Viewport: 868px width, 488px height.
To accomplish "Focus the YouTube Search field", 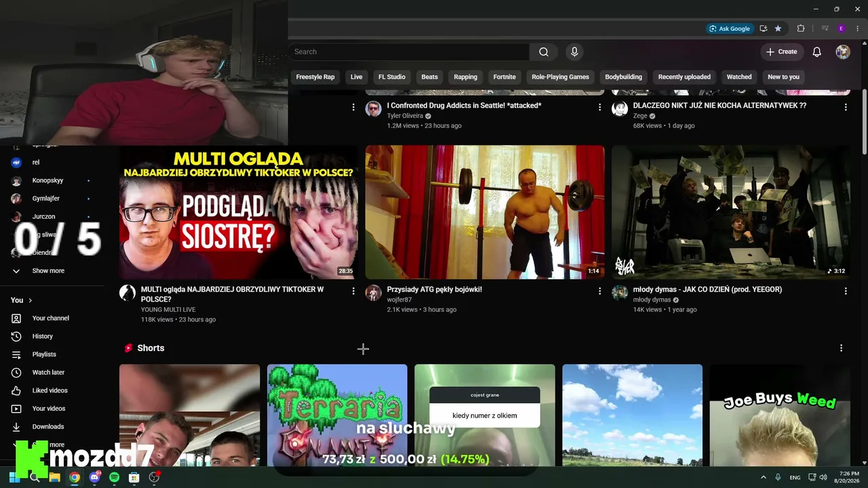I will coord(408,52).
